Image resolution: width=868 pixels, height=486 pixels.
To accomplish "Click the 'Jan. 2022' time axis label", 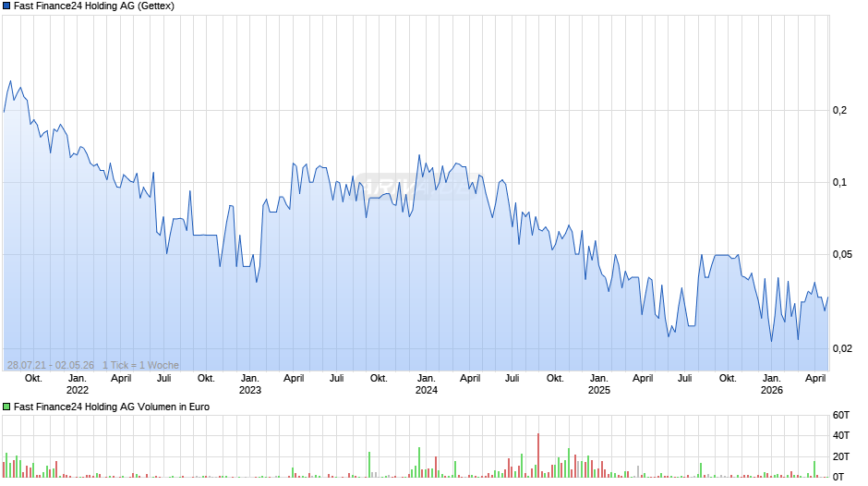I will click(x=78, y=384).
